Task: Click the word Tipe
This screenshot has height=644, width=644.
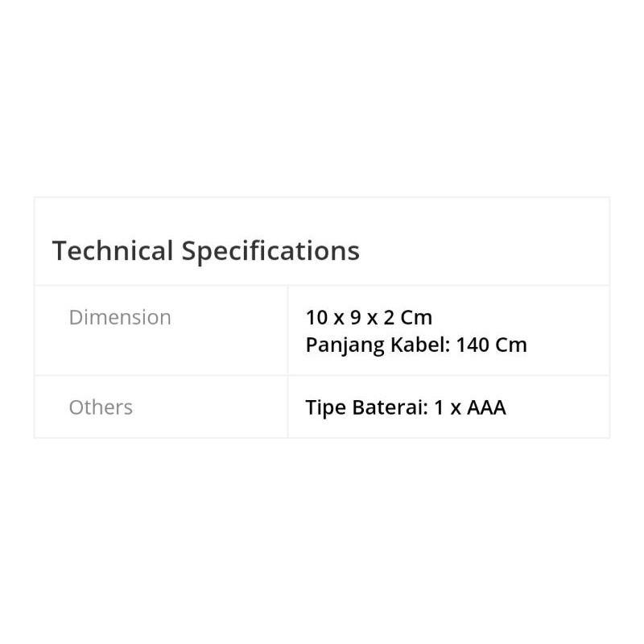Action: (x=325, y=407)
